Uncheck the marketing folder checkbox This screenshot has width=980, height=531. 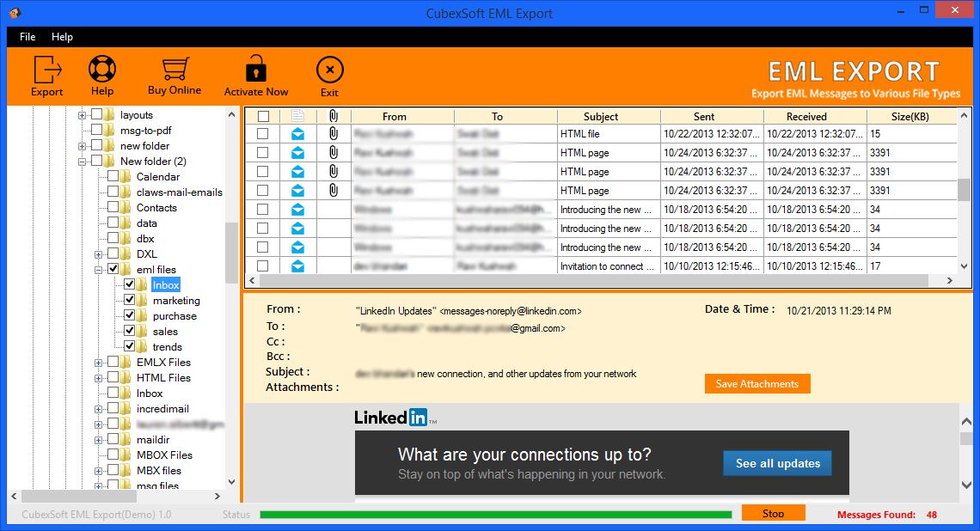(129, 300)
